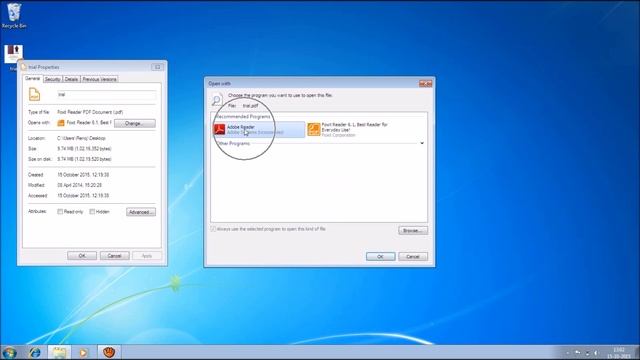Click OK in trial Properties window
The height and width of the screenshot is (360, 640).
82,256
